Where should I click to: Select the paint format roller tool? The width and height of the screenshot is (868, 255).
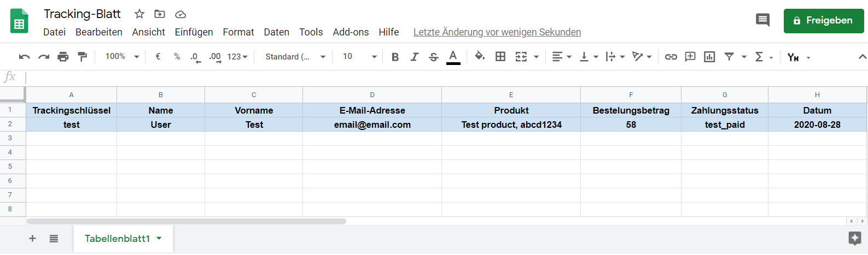coord(82,57)
